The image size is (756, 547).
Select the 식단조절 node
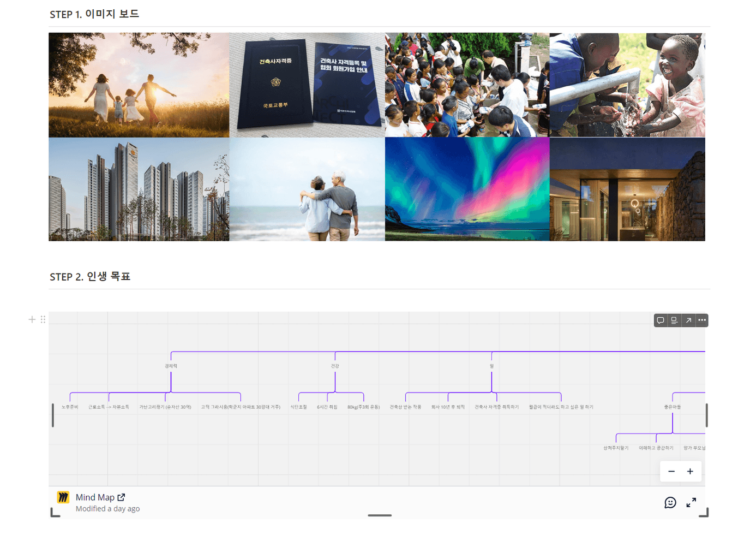(298, 407)
